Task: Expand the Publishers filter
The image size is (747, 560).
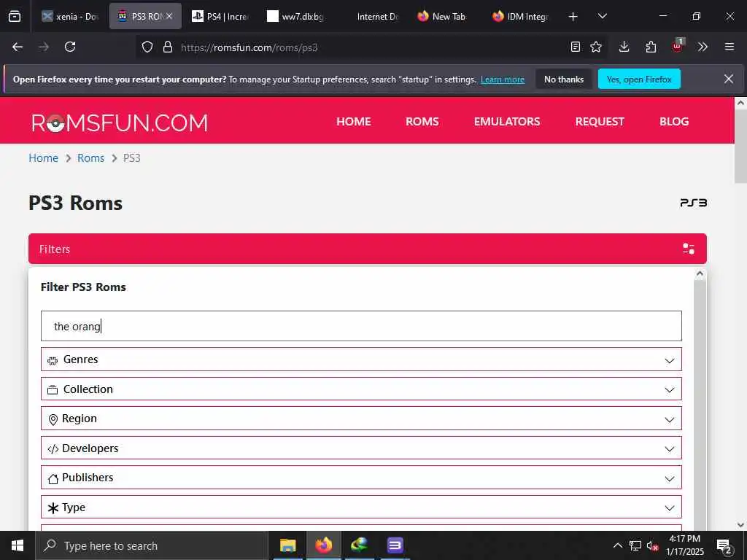Action: [361, 478]
